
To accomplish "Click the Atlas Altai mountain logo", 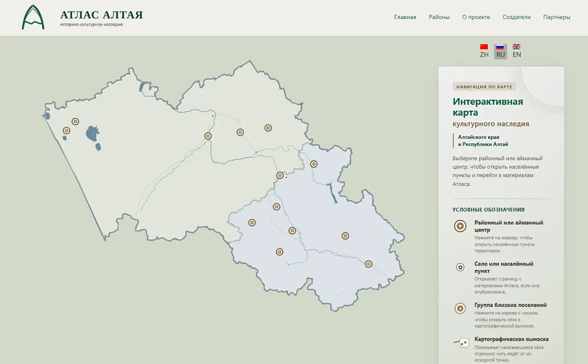I will tap(33, 17).
